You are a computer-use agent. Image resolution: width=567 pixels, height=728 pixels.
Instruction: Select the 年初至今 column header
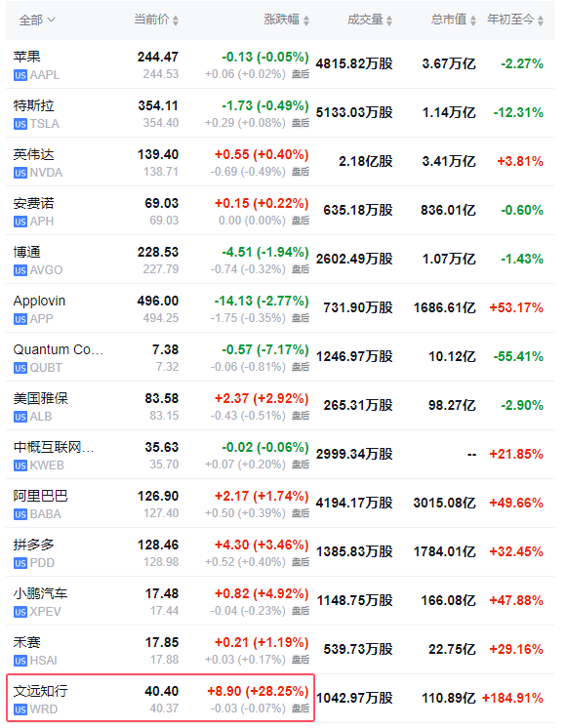[x=510, y=20]
